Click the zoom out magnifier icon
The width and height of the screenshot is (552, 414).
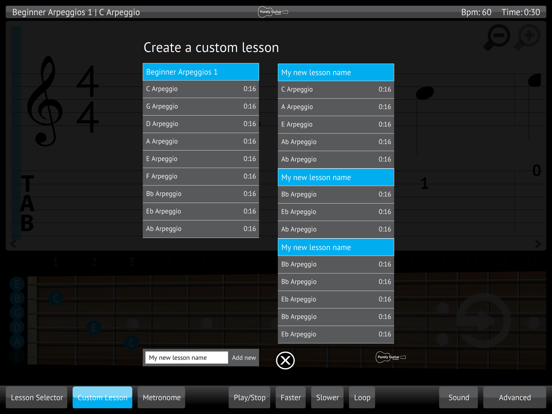tap(496, 37)
